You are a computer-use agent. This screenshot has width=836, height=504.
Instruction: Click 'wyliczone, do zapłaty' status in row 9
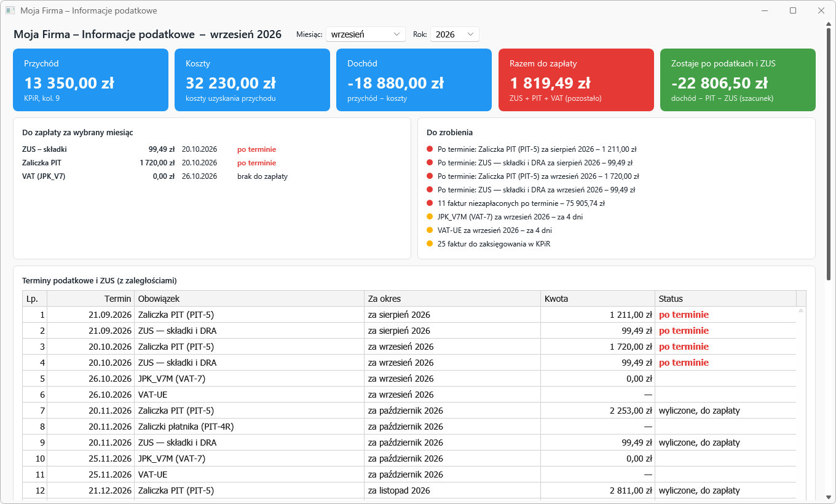coord(700,443)
